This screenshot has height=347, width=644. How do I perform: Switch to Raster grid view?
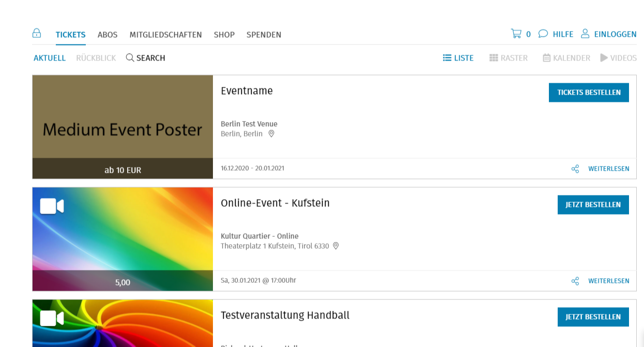[509, 58]
